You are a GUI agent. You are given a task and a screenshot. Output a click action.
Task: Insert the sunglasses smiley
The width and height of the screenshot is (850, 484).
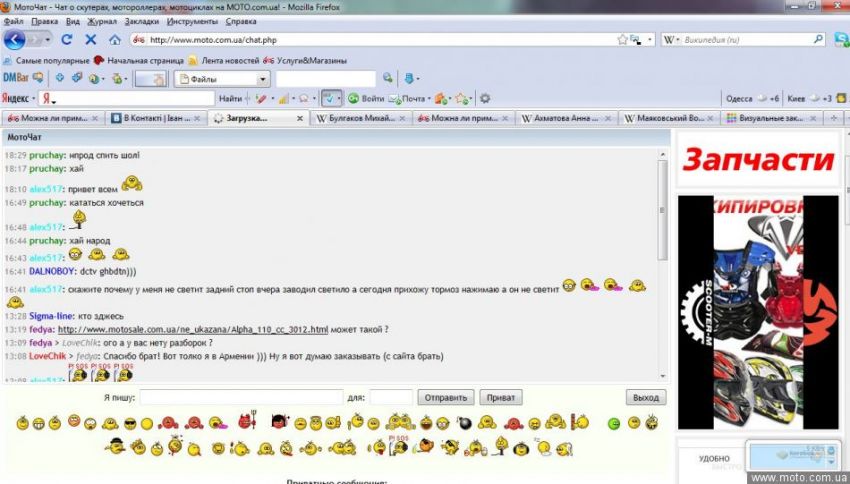pos(130,424)
